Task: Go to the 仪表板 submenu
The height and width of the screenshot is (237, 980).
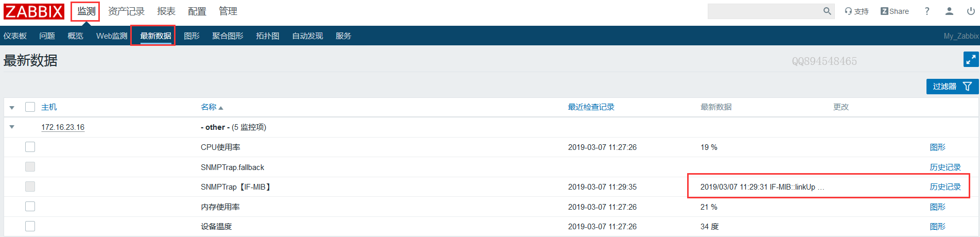Action: 15,36
